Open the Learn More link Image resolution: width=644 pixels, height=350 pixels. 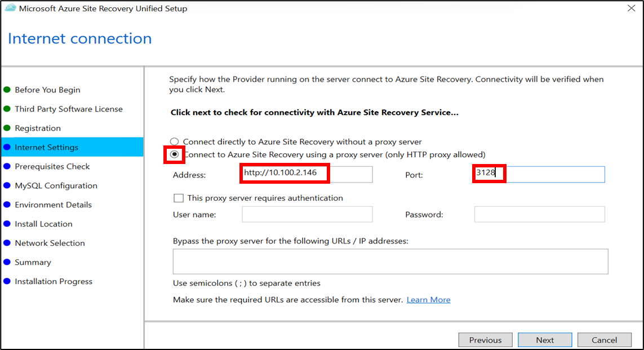click(428, 300)
